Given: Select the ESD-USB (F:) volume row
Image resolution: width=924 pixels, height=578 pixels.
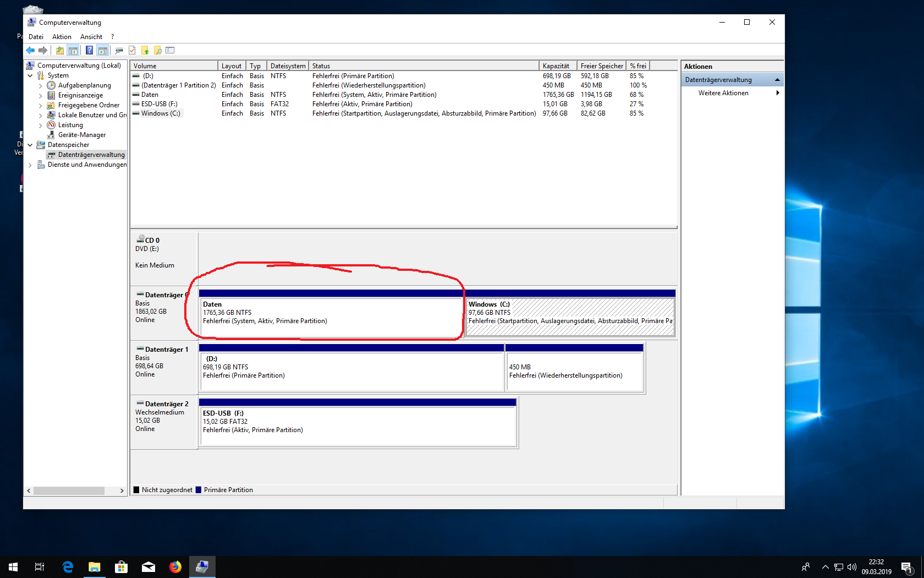Looking at the screenshot, I should (391, 104).
